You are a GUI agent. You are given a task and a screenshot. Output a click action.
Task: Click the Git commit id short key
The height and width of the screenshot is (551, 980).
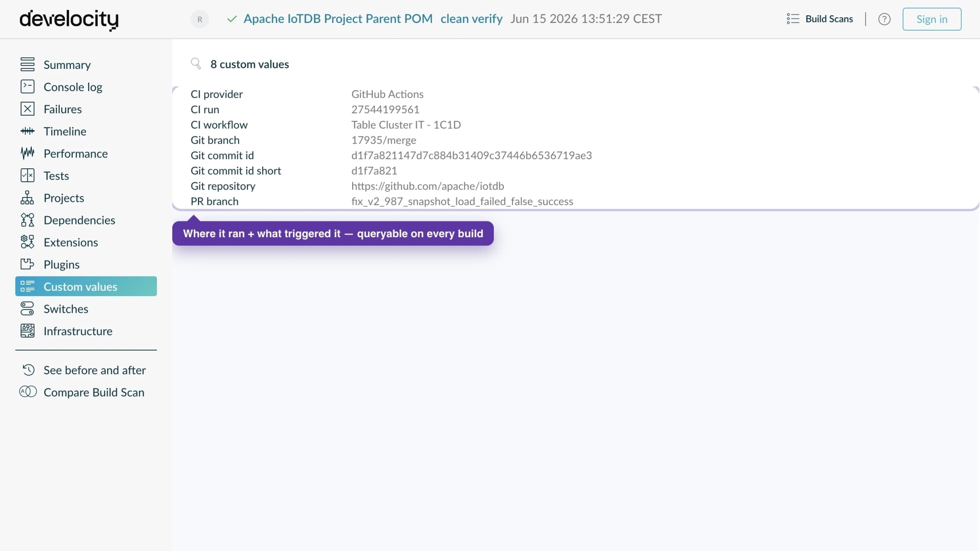[235, 170]
